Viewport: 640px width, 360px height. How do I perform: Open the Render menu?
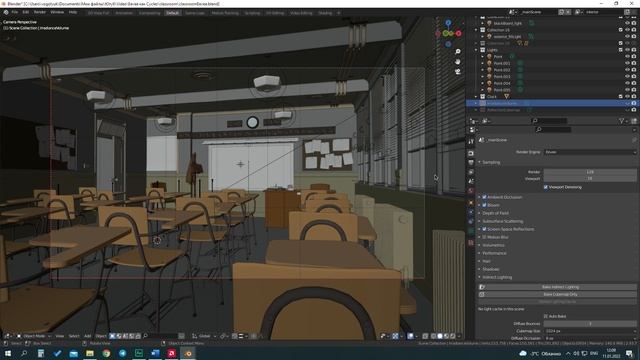tap(40, 12)
